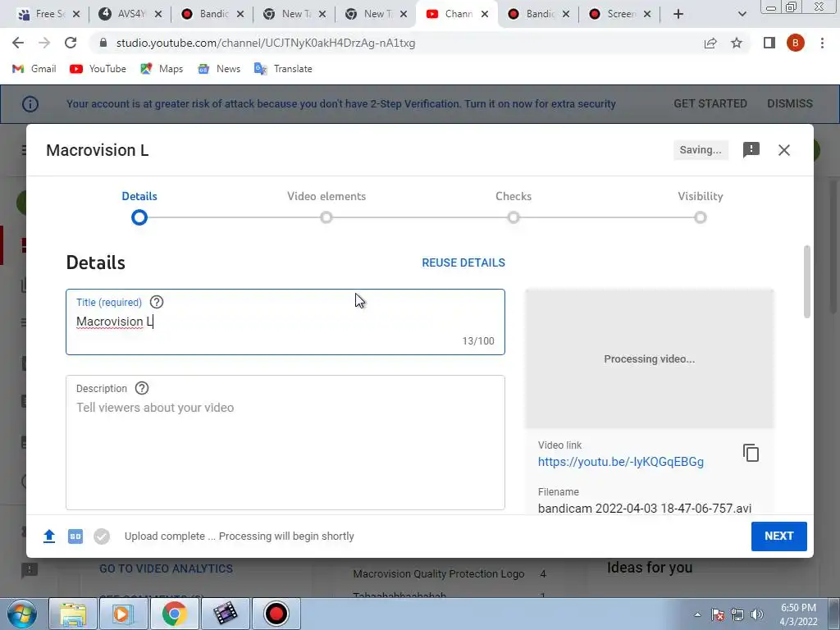Click 'Macrovision Quality Protection Logo' text
Image resolution: width=840 pixels, height=630 pixels.
438,573
